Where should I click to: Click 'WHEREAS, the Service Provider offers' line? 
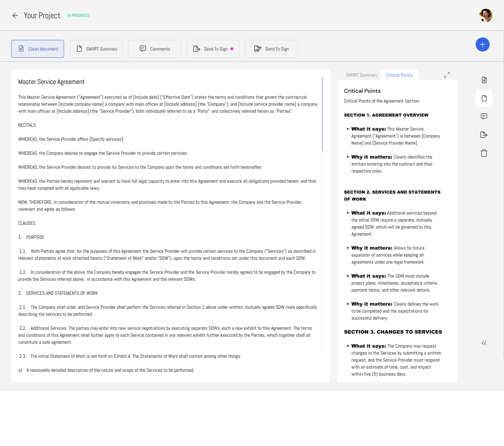pyautogui.click(x=71, y=139)
